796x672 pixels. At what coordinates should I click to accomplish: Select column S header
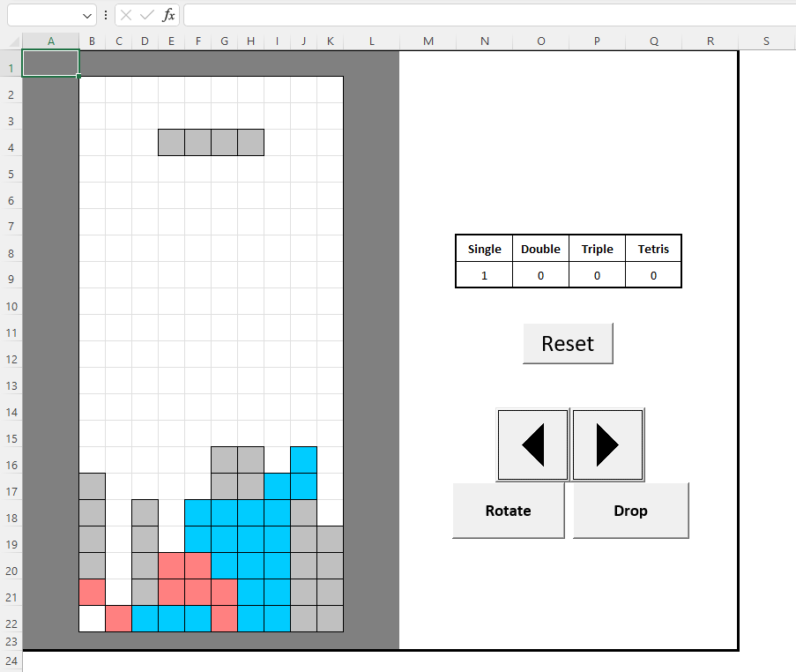click(766, 41)
